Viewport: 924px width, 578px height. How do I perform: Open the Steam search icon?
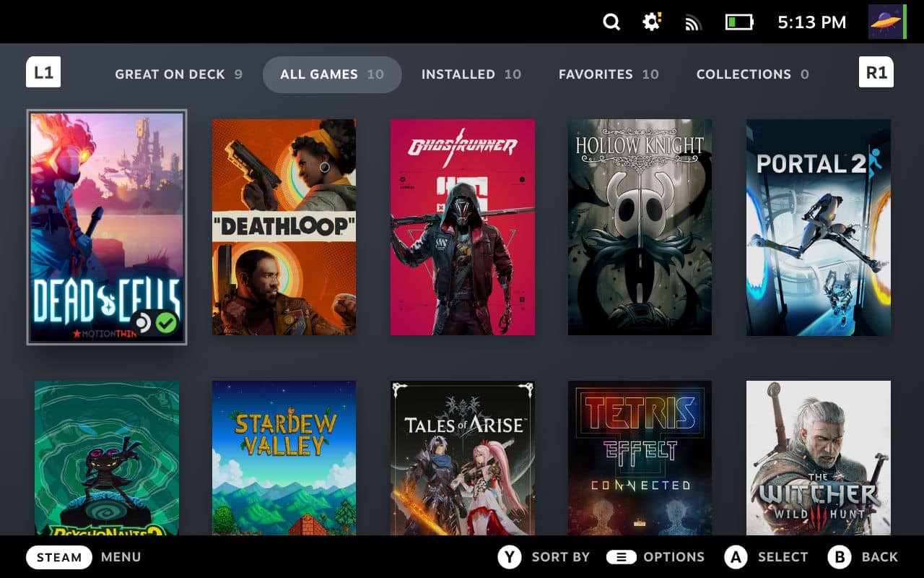click(611, 22)
